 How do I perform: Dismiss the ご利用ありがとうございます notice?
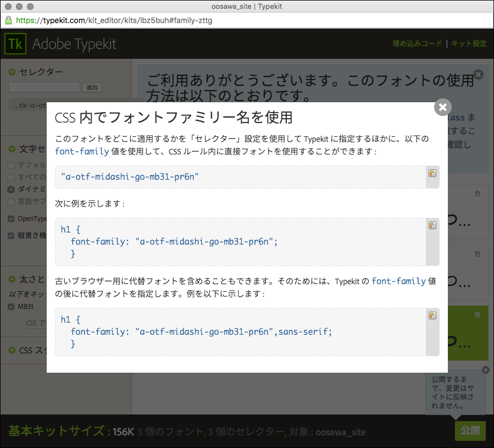pos(478,74)
